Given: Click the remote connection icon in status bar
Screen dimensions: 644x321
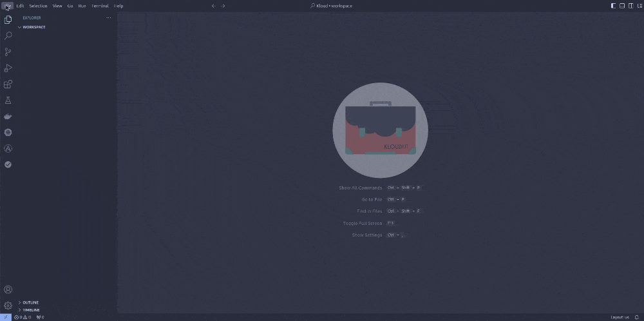Looking at the screenshot, I should point(6,317).
